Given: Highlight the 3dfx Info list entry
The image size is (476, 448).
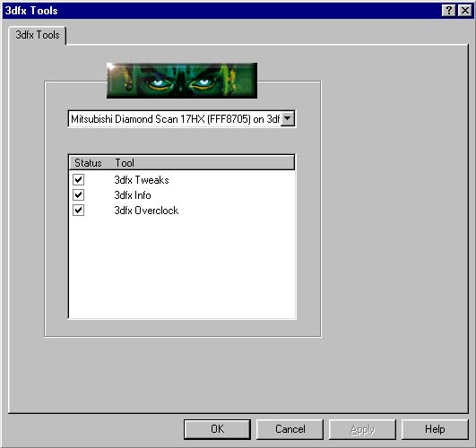Looking at the screenshot, I should [x=133, y=194].
